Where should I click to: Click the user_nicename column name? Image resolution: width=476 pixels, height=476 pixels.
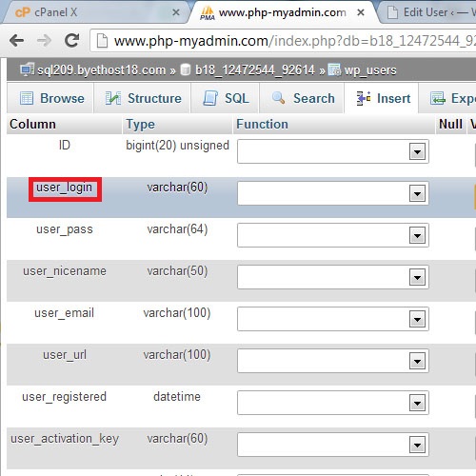65,271
